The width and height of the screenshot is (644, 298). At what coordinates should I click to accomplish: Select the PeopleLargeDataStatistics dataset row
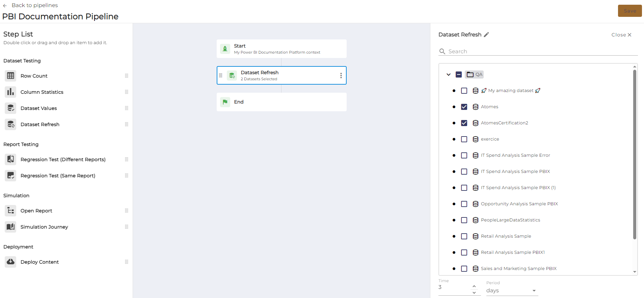tap(510, 220)
